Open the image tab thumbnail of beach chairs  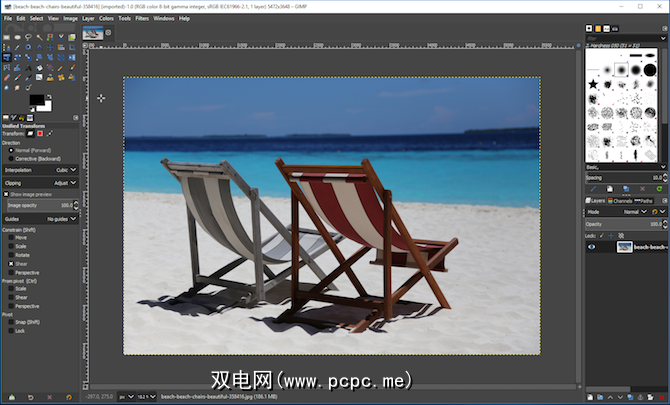[x=93, y=33]
